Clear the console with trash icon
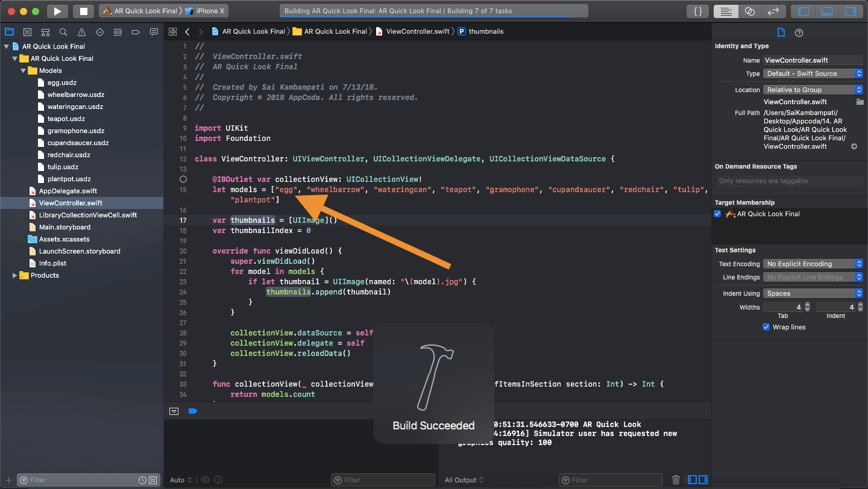 pyautogui.click(x=676, y=480)
